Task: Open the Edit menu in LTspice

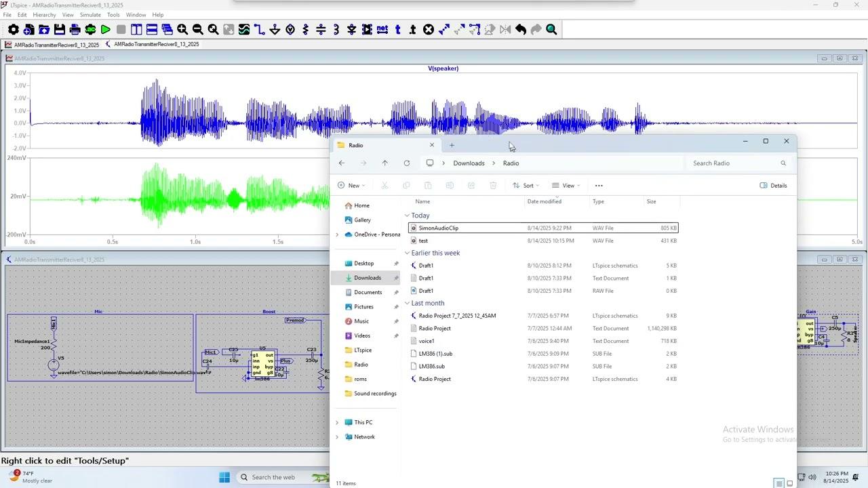Action: (x=22, y=15)
